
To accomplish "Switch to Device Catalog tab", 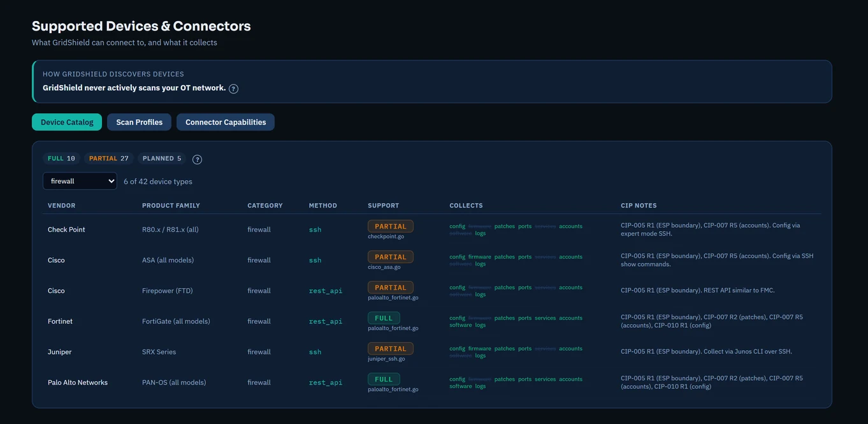I will click(67, 122).
